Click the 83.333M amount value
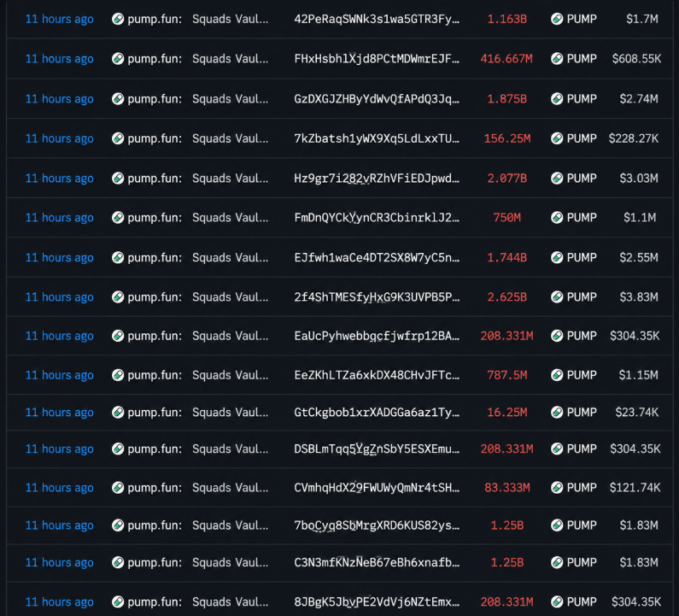679x616 pixels. coord(507,488)
